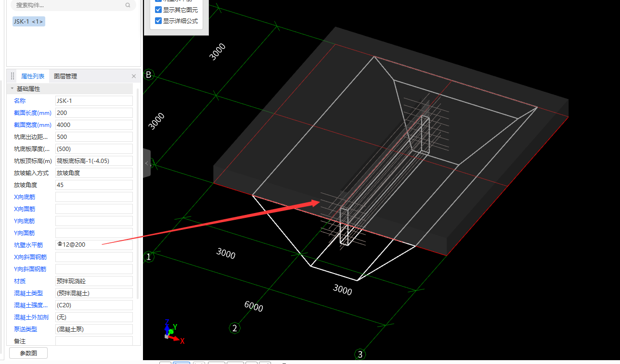Edit the 名称 field value JSK-1
The width and height of the screenshot is (620, 364).
pos(94,100)
